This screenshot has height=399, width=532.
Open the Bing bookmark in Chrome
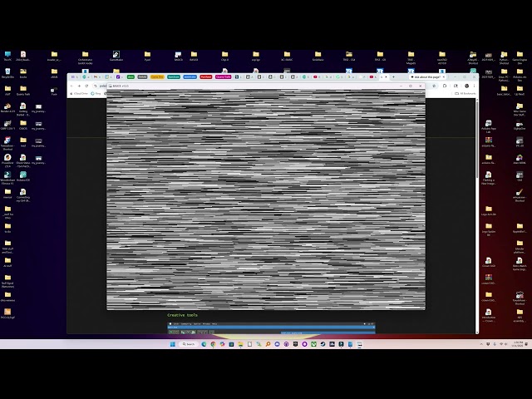pyautogui.click(x=96, y=93)
